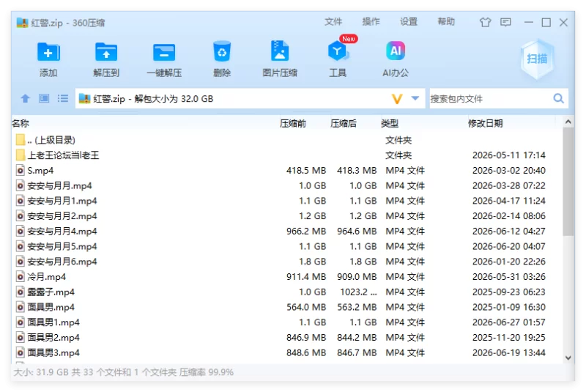Click the file icon of 面具男.mp4
The height and width of the screenshot is (392, 586).
tap(21, 307)
